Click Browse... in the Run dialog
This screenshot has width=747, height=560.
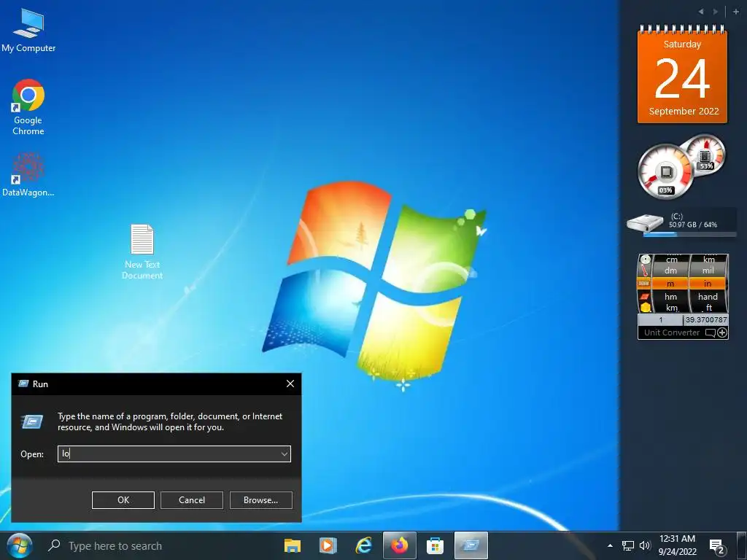tap(260, 500)
